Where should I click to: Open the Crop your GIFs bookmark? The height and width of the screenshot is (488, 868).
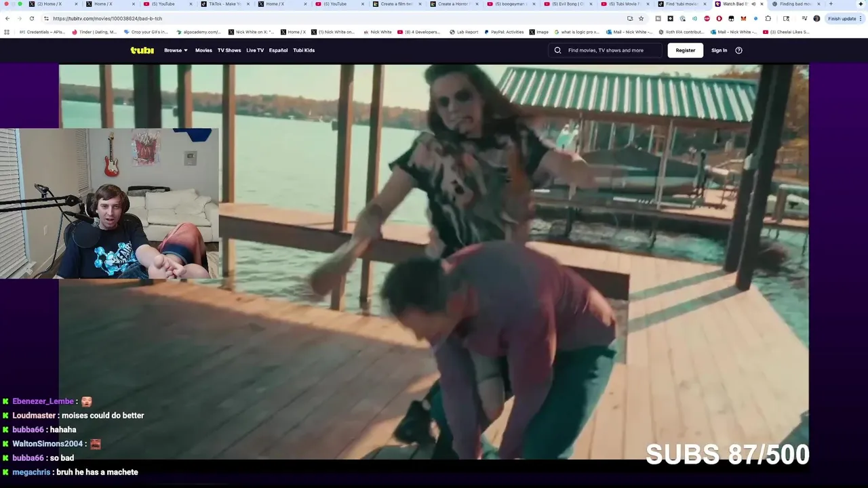coord(145,32)
